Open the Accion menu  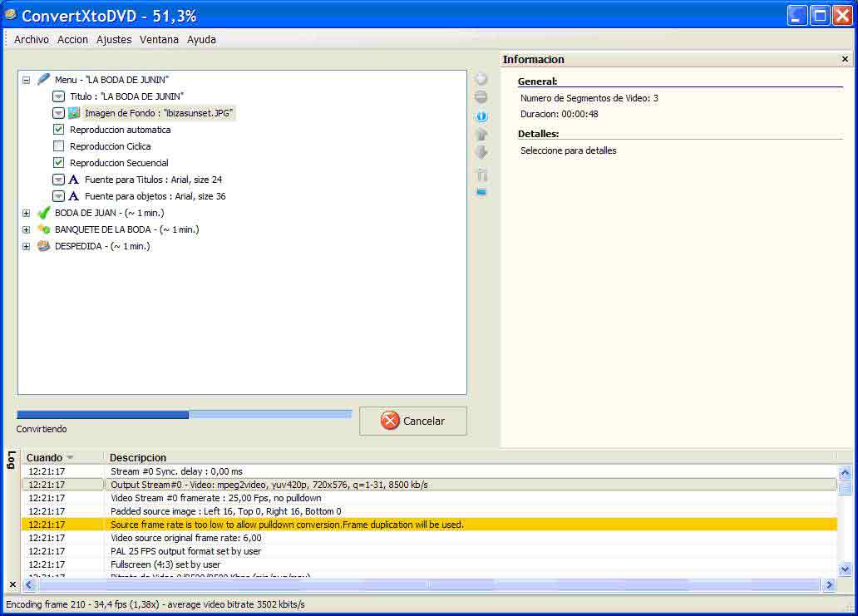72,39
